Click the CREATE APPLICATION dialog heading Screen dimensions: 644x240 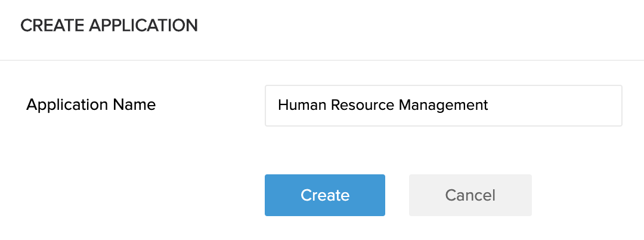[109, 26]
